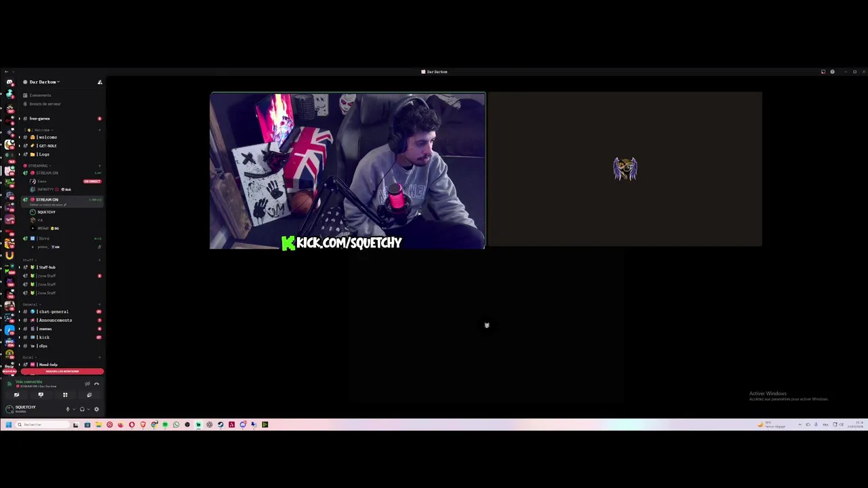Open Discord direct messages home icon

pos(9,82)
